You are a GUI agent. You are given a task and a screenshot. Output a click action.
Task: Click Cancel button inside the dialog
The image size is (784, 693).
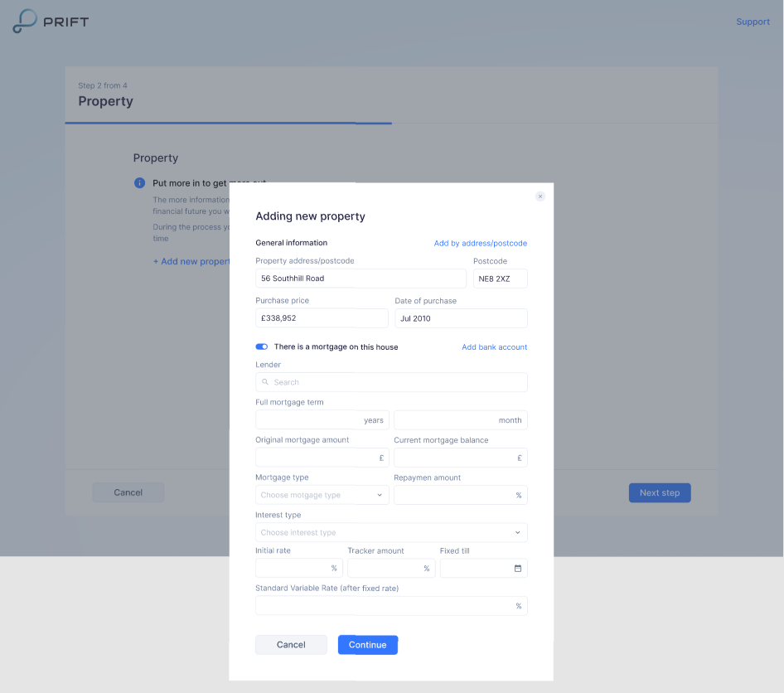(291, 644)
